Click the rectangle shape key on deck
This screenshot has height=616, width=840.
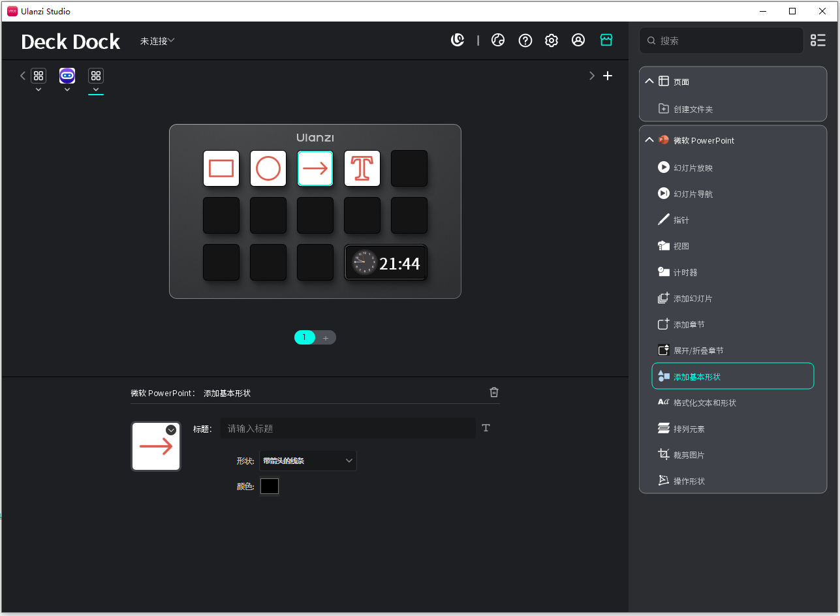(221, 168)
